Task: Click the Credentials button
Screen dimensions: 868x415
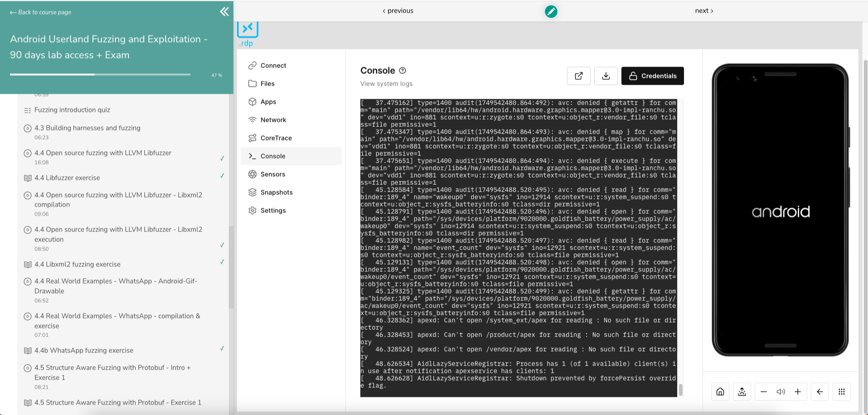Action: pos(652,76)
